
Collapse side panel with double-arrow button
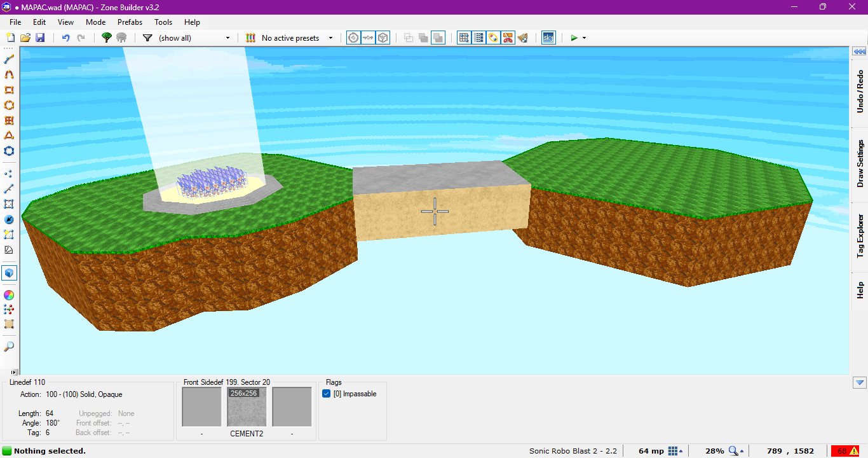pos(859,52)
